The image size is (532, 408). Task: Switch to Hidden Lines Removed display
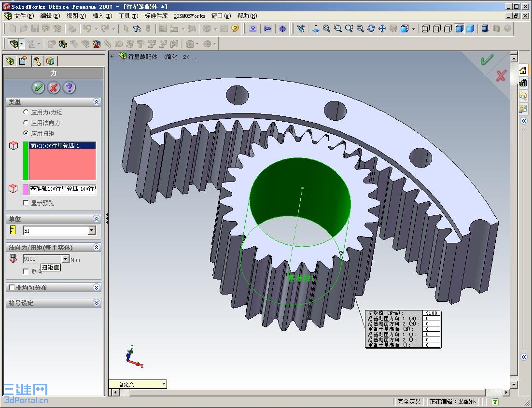[448, 28]
